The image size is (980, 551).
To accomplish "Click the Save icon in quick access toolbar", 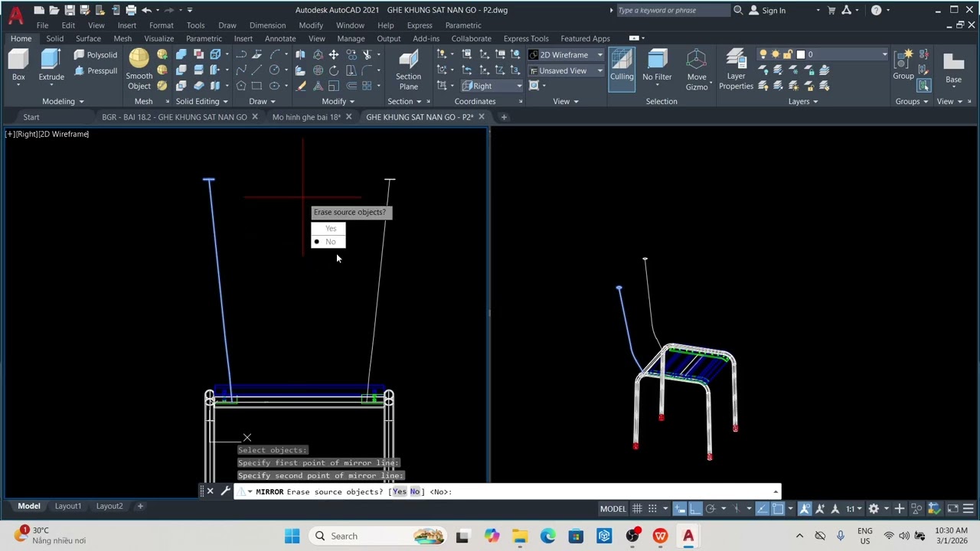I will click(x=70, y=10).
